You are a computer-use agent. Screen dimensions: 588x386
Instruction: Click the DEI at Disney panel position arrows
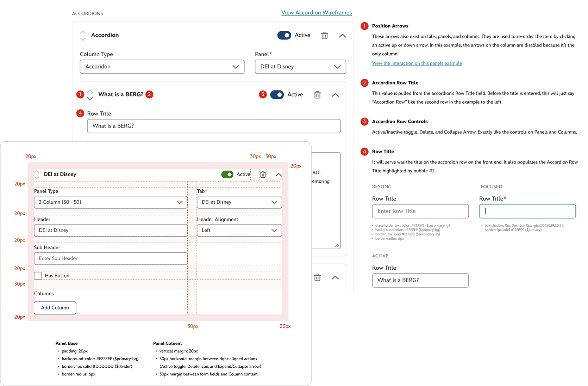click(x=37, y=174)
